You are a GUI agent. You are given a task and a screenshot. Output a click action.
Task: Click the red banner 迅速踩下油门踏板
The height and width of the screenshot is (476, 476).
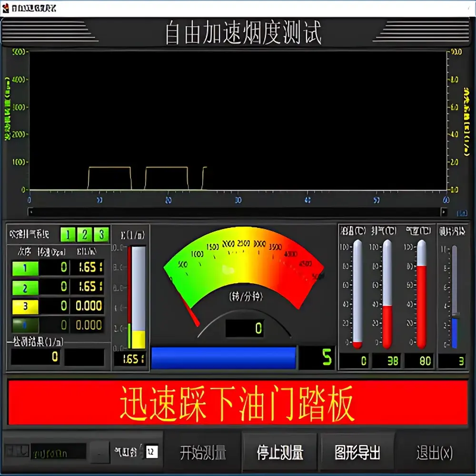[238, 403]
